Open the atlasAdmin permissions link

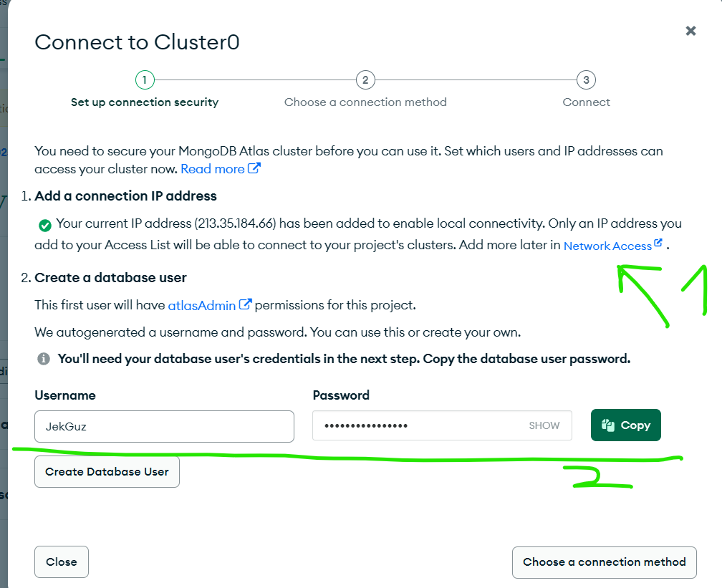pos(202,305)
